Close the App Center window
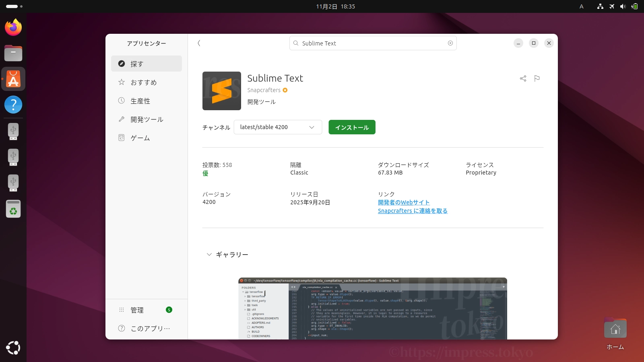This screenshot has height=362, width=644. pyautogui.click(x=549, y=43)
